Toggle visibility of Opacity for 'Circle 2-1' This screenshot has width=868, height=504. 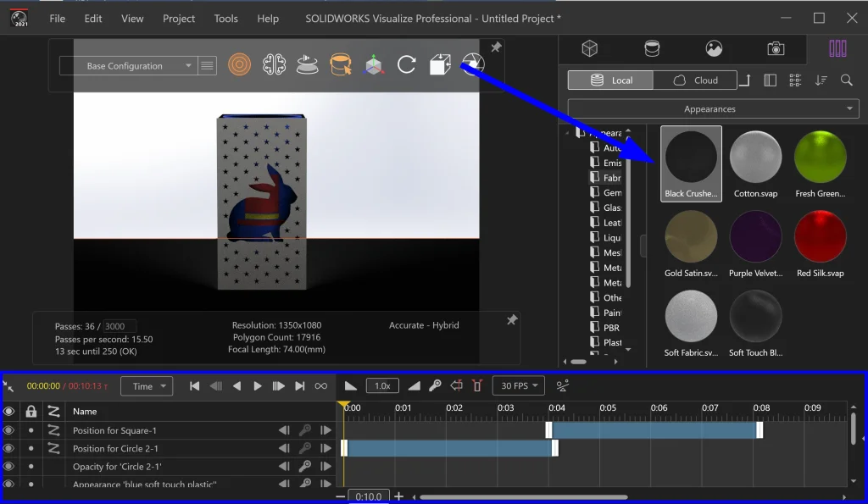tap(9, 466)
